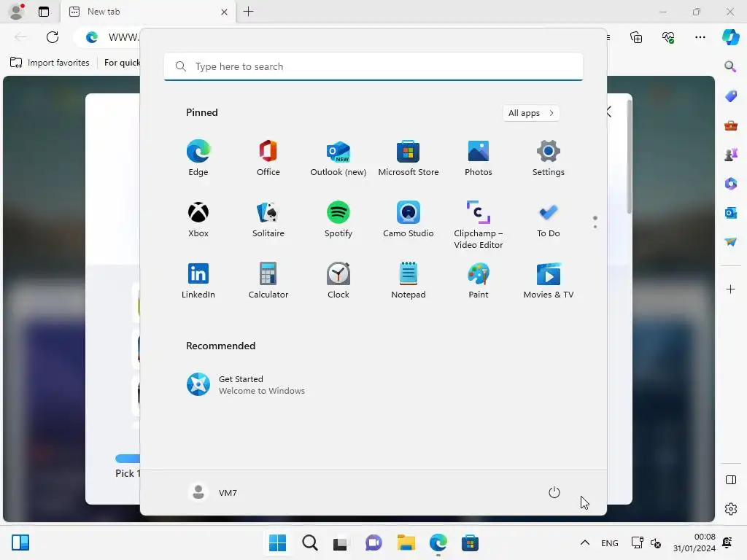747x560 pixels.
Task: Open the Paint app
Action: (x=479, y=281)
